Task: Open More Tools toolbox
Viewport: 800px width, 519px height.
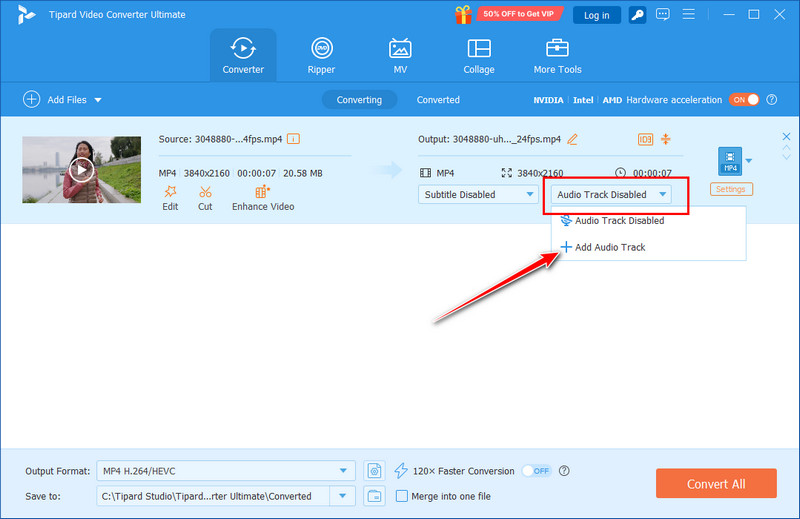Action: (x=557, y=55)
